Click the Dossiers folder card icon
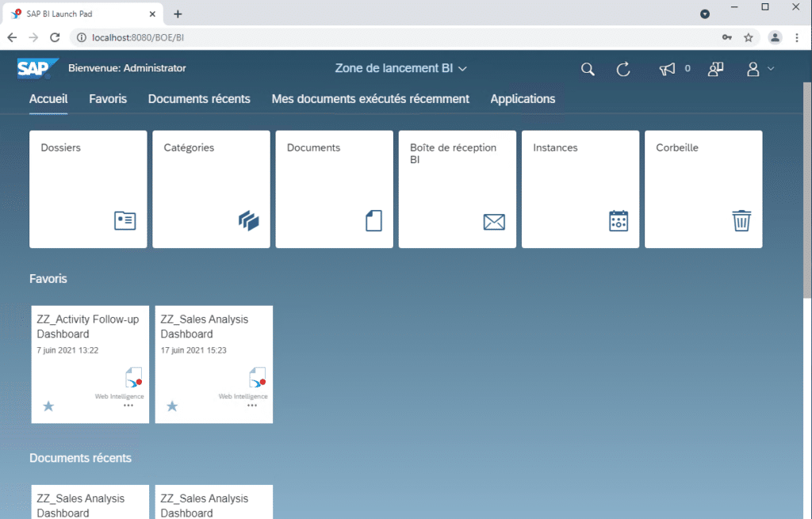Viewport: 812px width, 519px height. pos(124,221)
